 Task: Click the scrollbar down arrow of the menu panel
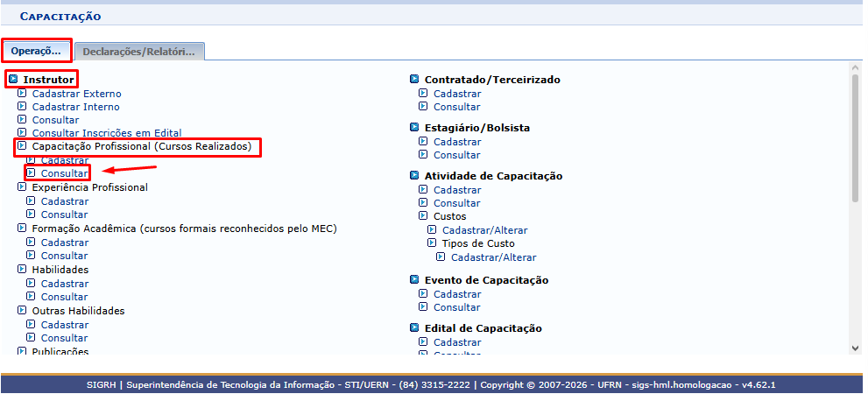pyautogui.click(x=855, y=348)
